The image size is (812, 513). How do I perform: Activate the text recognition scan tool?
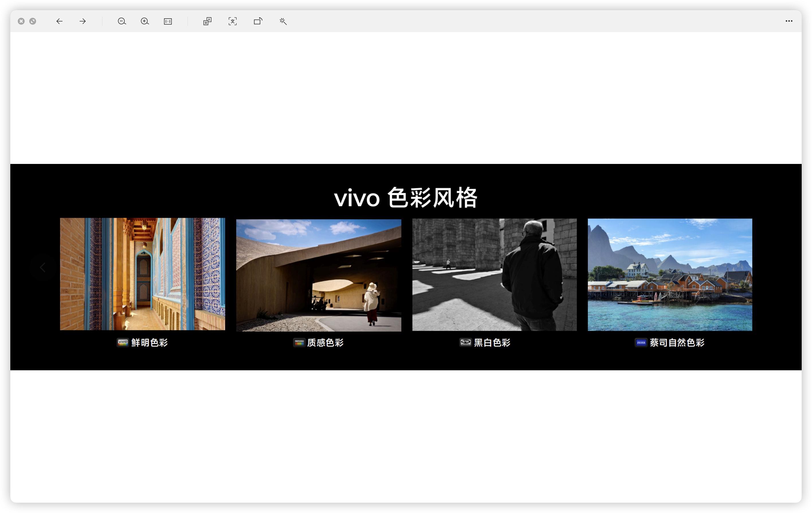[x=233, y=21]
